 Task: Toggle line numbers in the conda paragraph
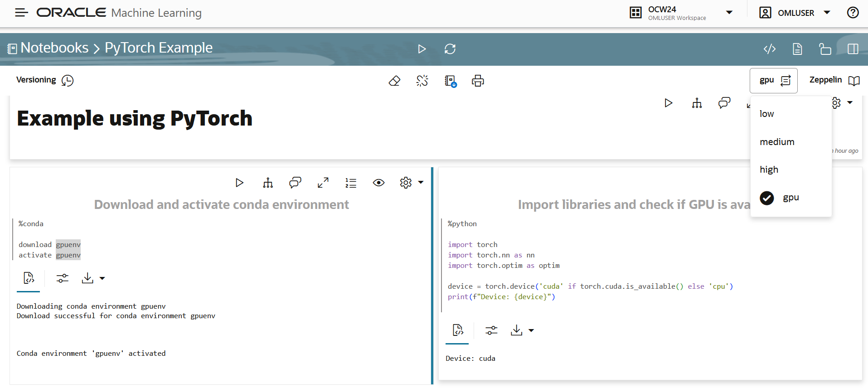click(x=351, y=183)
